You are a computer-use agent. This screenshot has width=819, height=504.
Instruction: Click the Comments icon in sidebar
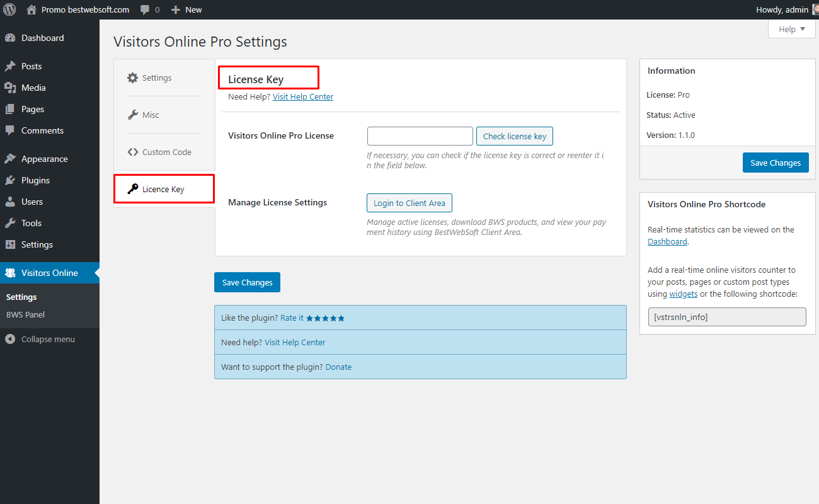pos(10,130)
